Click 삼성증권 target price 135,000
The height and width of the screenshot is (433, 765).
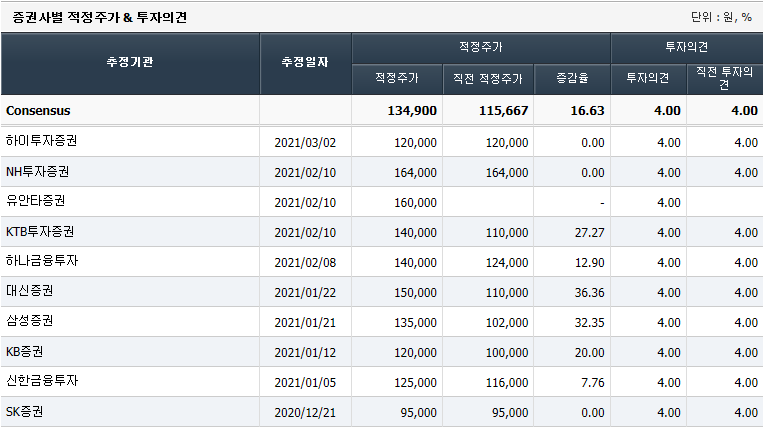pos(416,323)
